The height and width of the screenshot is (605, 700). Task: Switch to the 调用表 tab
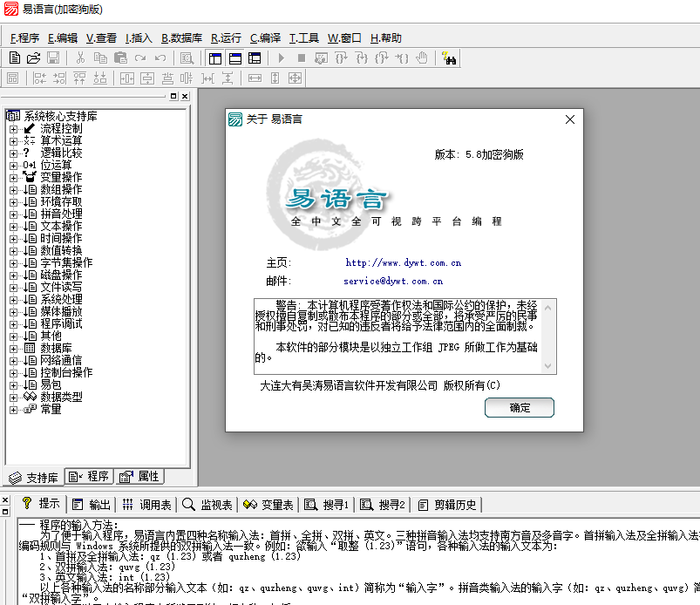click(x=146, y=505)
